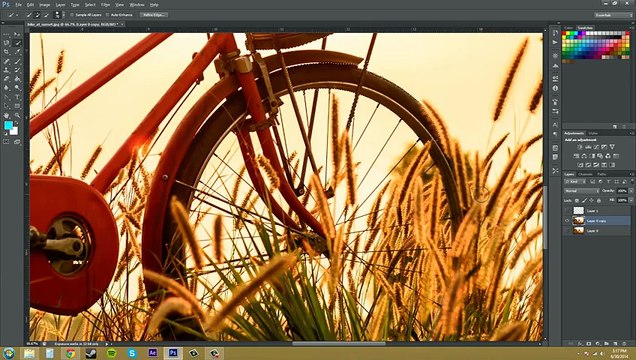636x360 pixels.
Task: Select the Eraser tool
Action: 6,79
